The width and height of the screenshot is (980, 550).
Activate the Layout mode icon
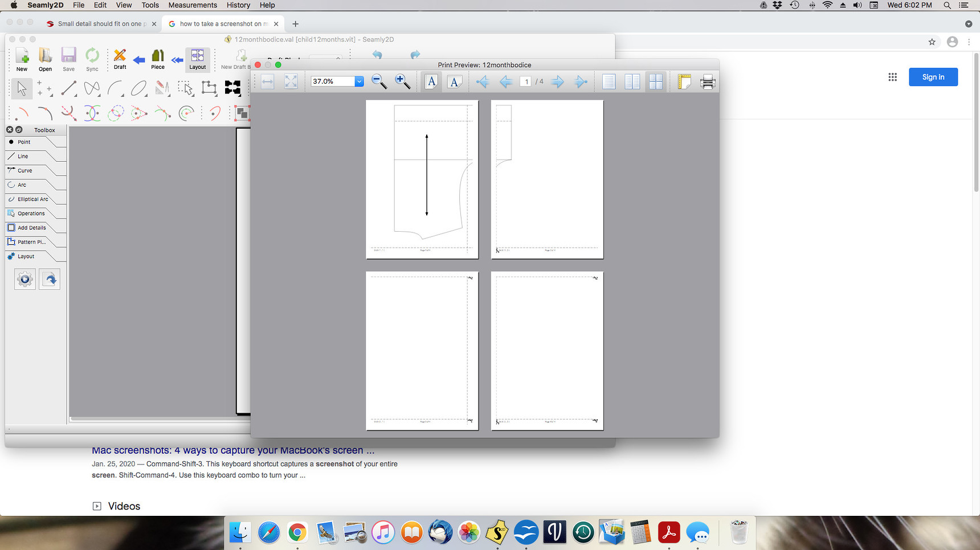198,59
